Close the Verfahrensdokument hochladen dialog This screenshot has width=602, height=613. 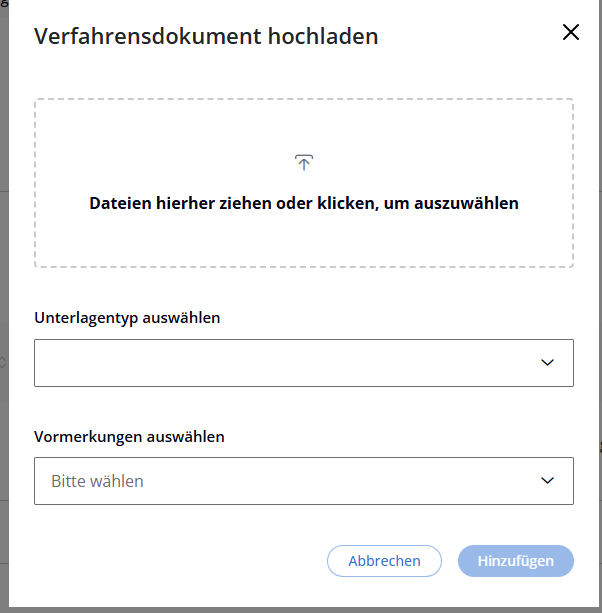pos(571,32)
